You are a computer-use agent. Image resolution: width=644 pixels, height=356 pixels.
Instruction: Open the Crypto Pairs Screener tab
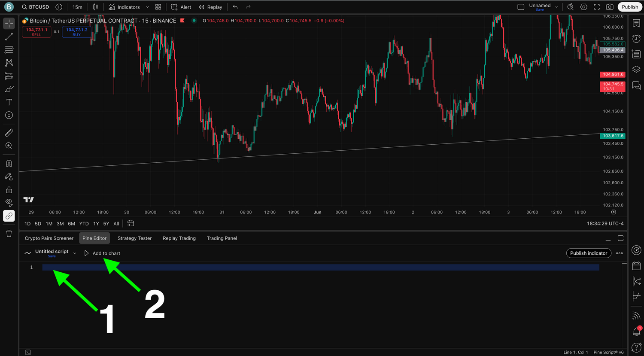(49, 238)
